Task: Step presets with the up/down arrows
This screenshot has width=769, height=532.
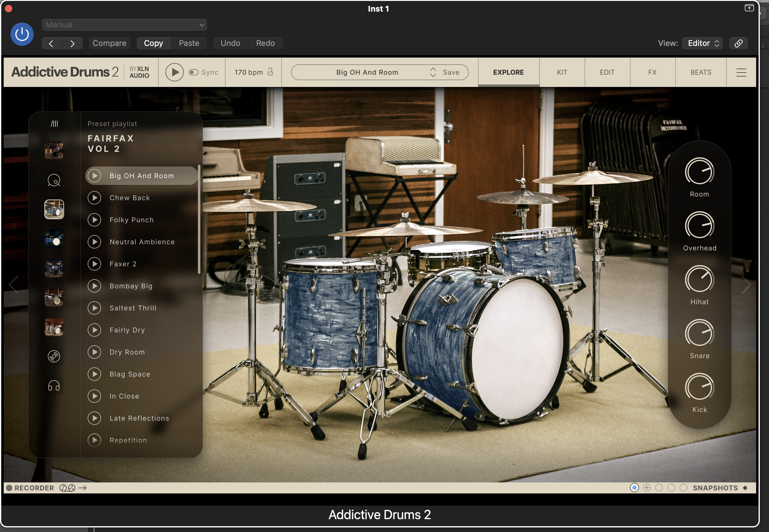Action: [433, 72]
